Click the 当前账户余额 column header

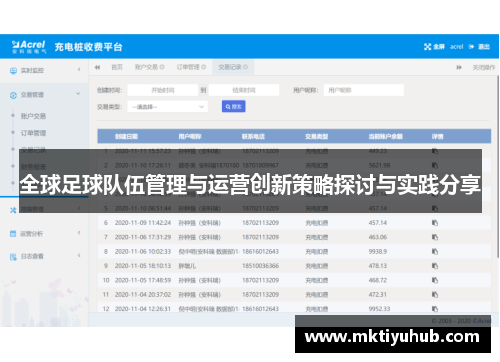(386, 136)
